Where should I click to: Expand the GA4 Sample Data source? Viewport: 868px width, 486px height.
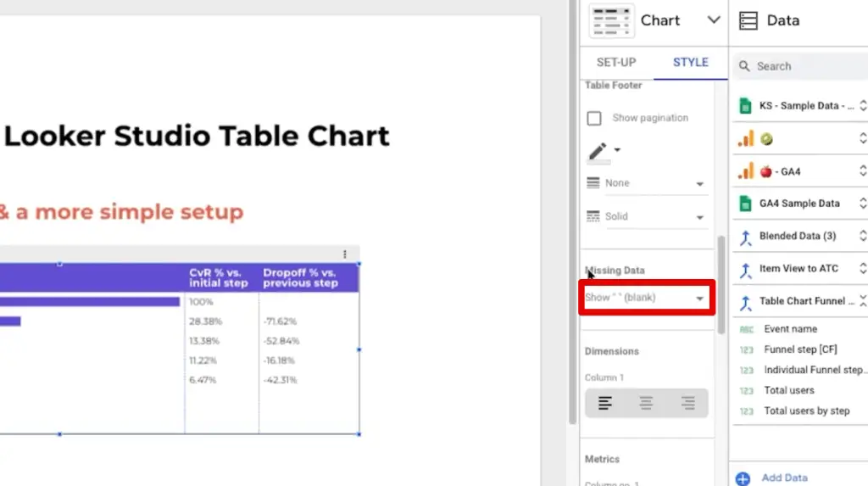click(x=862, y=204)
